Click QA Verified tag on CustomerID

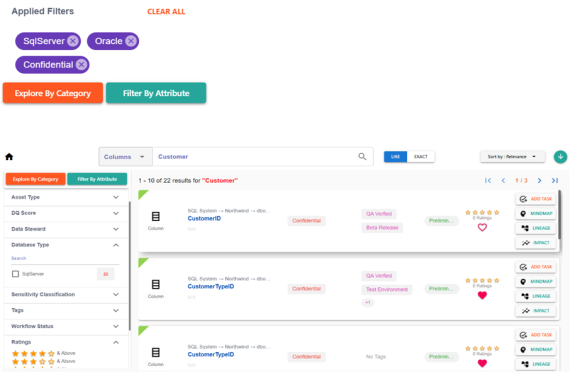pyautogui.click(x=379, y=214)
